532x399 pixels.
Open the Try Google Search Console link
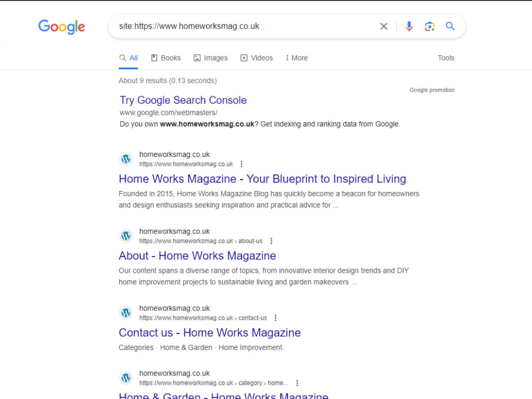click(x=183, y=101)
